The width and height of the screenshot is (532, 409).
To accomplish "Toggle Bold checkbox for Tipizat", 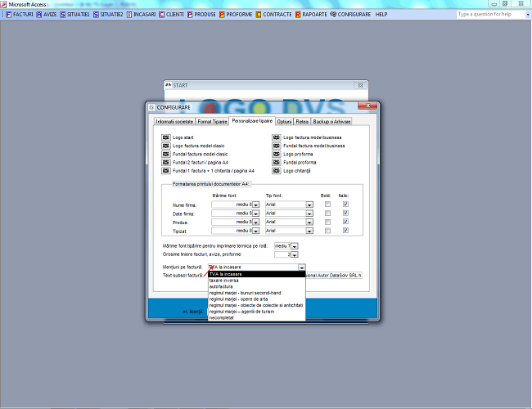I will (327, 231).
